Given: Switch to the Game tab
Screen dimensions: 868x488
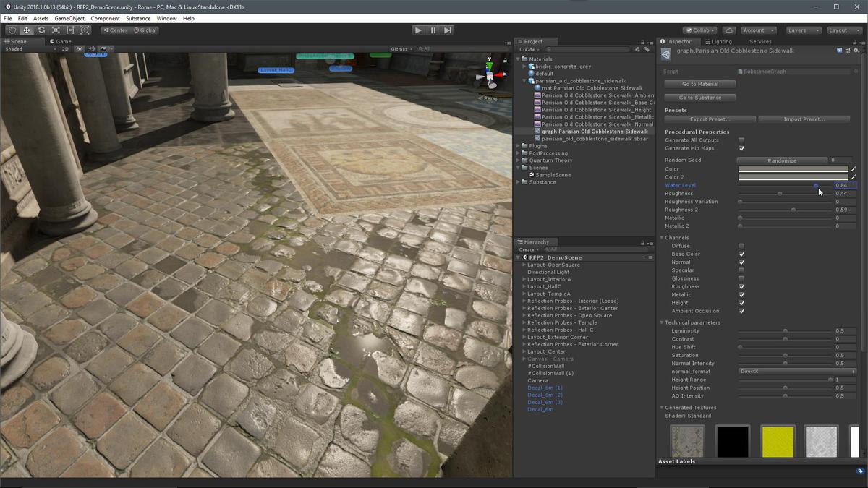Looking at the screenshot, I should pos(59,41).
